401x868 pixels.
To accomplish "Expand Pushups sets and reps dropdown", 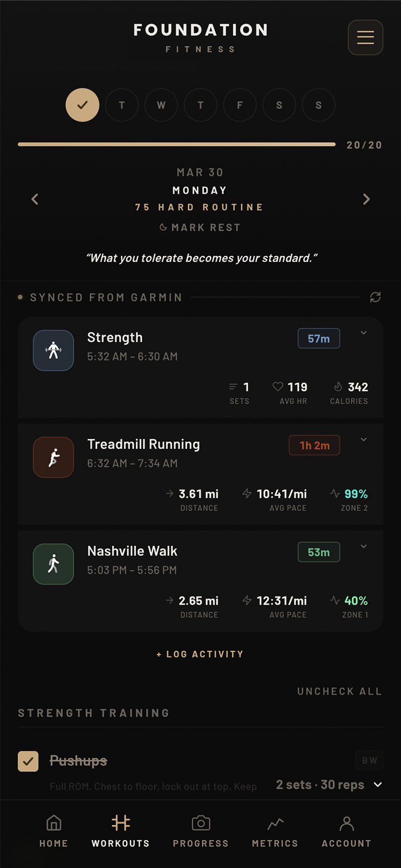I will pos(377,785).
